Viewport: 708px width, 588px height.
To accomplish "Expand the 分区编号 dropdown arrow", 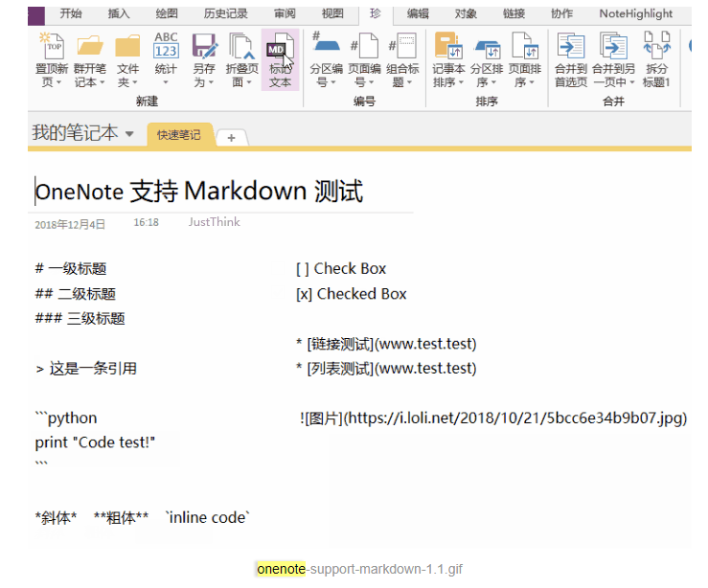I will coord(333,82).
